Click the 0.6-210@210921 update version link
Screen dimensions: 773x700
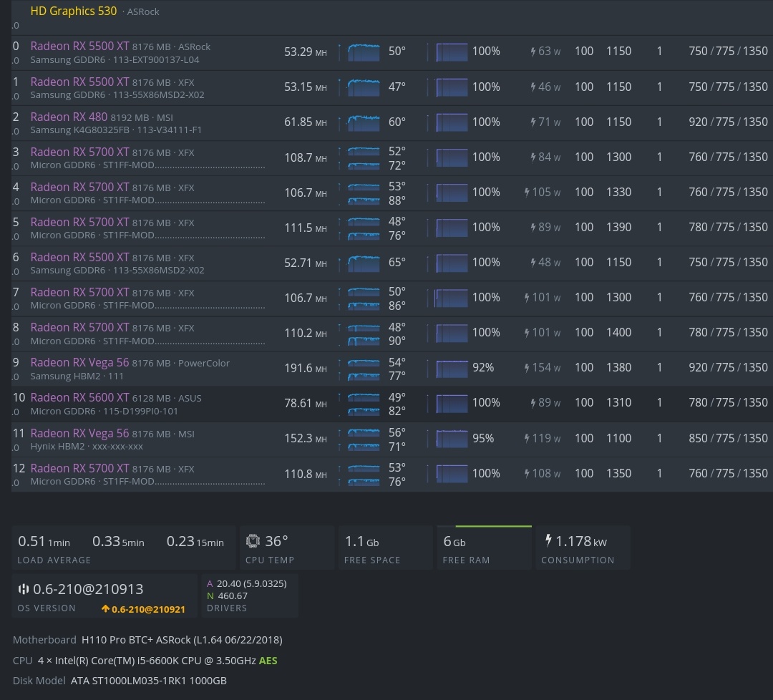(x=148, y=609)
